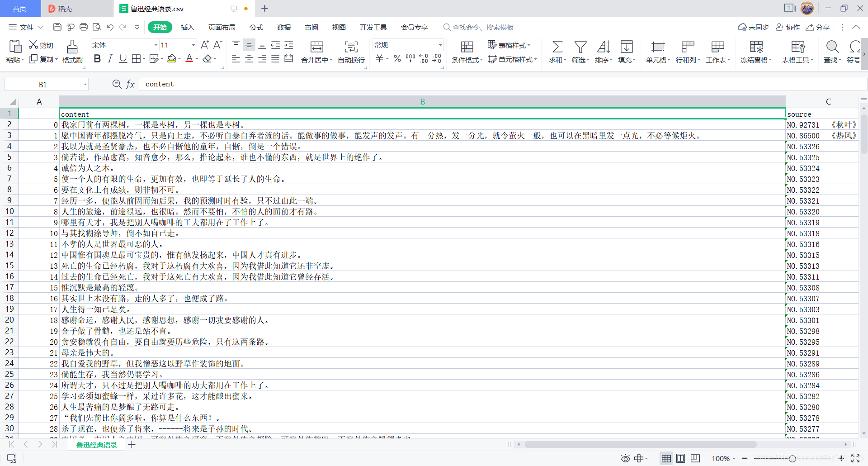Viewport: 868px width, 466px height.
Task: Click the percent style icon
Action: point(397,58)
